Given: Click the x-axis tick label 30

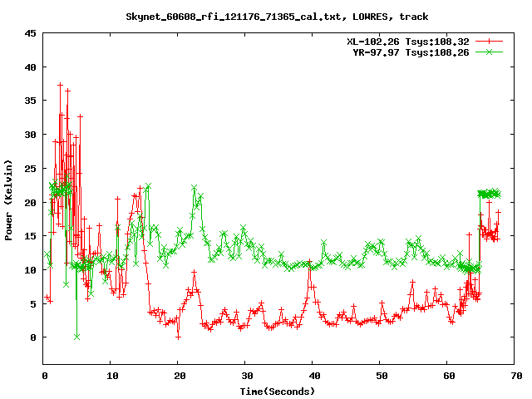Looking at the screenshot, I should coord(248,376).
